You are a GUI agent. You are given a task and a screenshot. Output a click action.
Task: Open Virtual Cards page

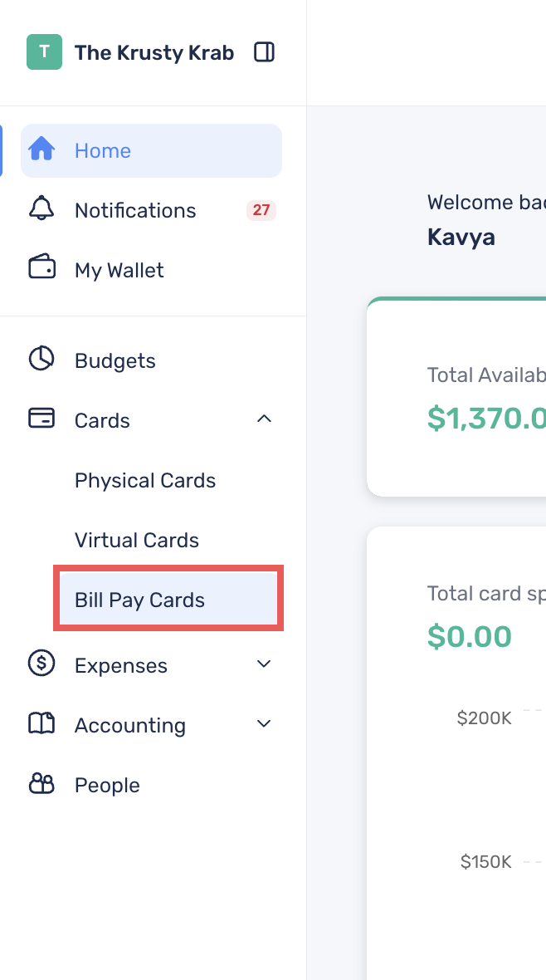[x=137, y=540]
